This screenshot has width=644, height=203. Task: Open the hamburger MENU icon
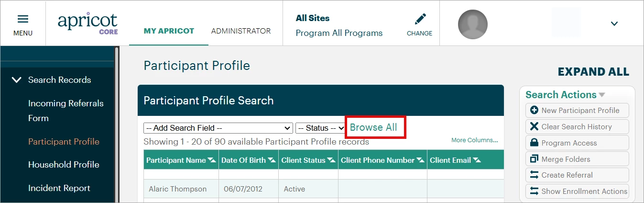coord(23,20)
